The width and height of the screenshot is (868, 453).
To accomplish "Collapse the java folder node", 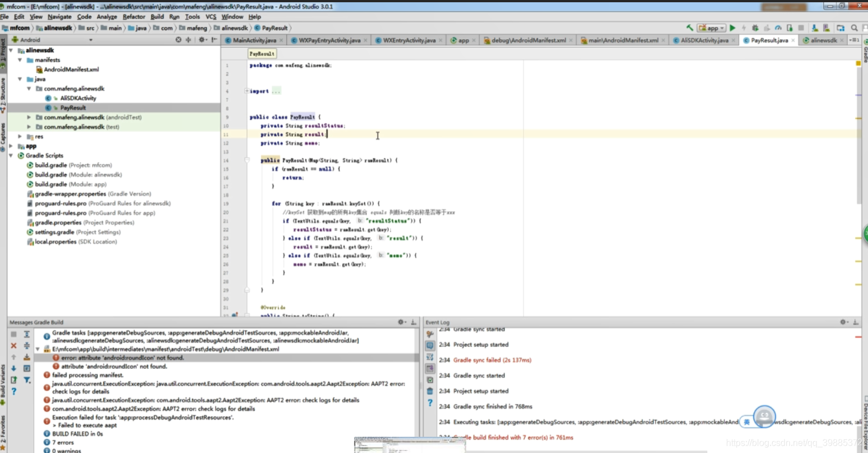I will tap(20, 79).
